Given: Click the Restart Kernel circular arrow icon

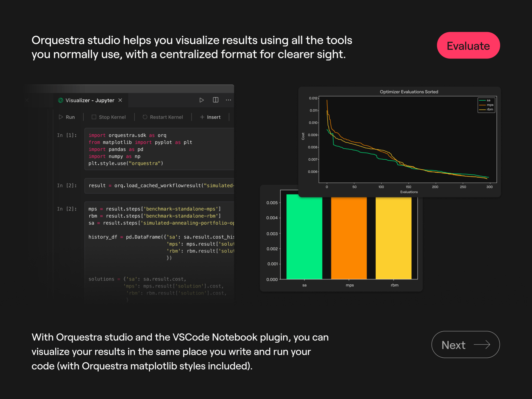Looking at the screenshot, I should point(145,117).
